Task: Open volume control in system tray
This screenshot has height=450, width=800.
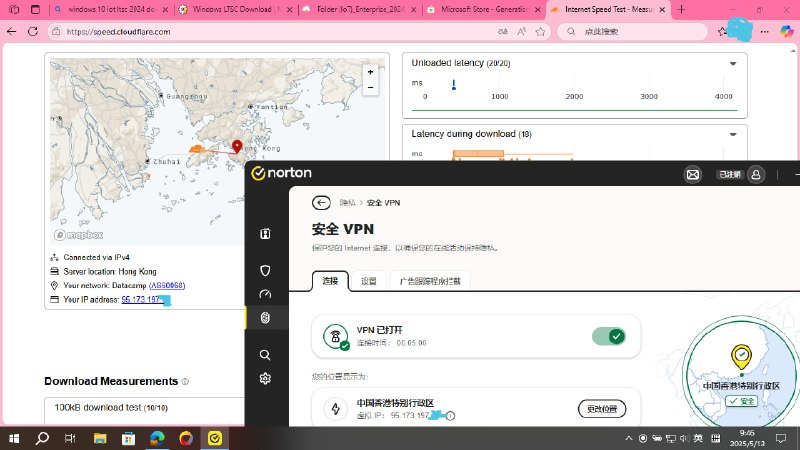Action: pos(684,438)
